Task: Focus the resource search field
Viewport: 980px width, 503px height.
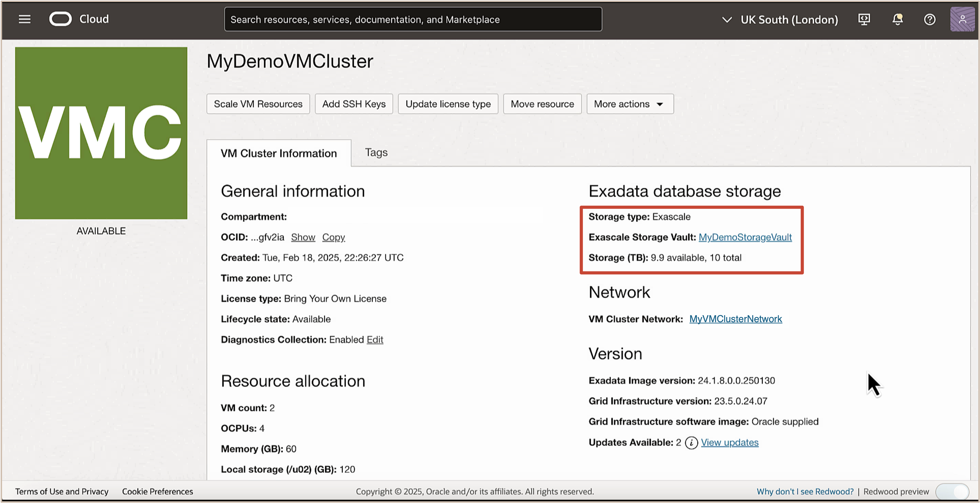Action: [x=413, y=19]
